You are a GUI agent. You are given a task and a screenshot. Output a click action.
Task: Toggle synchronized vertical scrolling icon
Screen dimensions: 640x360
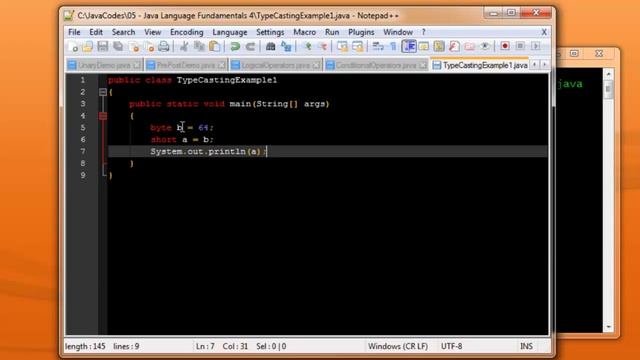(x=342, y=47)
